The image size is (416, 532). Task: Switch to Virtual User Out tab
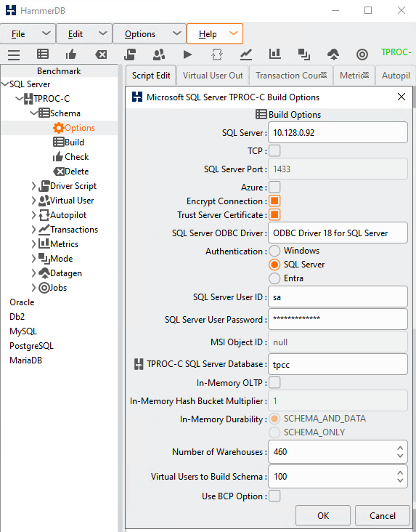click(213, 76)
